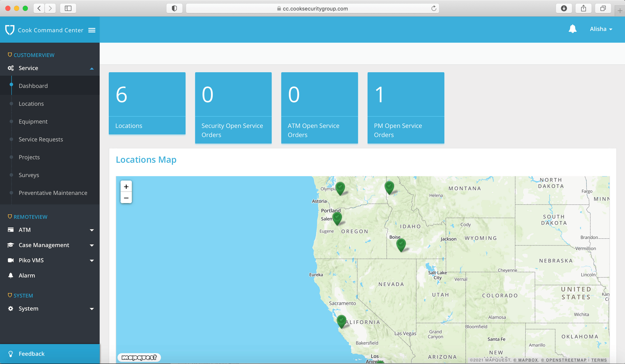Select the ATM card icon in sidebar

point(10,230)
